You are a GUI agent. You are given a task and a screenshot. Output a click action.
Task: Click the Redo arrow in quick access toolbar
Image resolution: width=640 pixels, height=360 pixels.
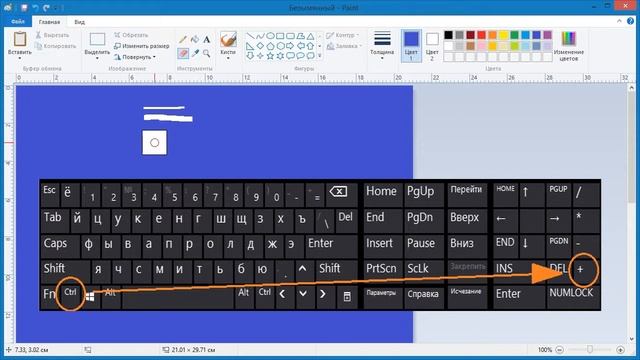(46, 7)
